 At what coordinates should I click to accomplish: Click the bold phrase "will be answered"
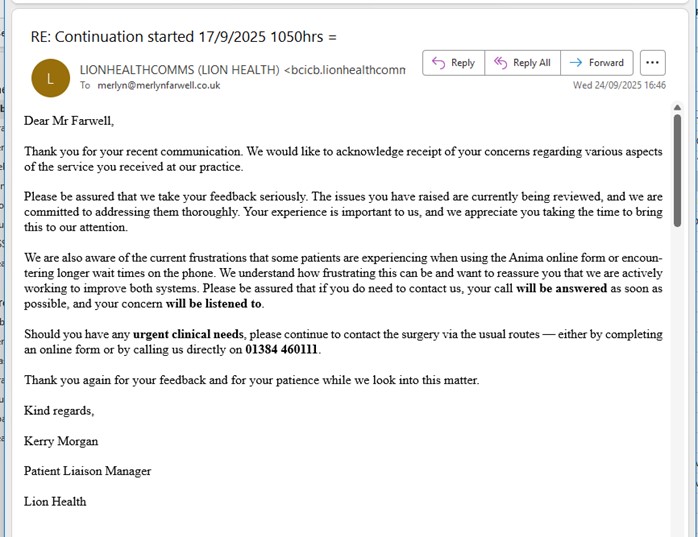coord(561,288)
